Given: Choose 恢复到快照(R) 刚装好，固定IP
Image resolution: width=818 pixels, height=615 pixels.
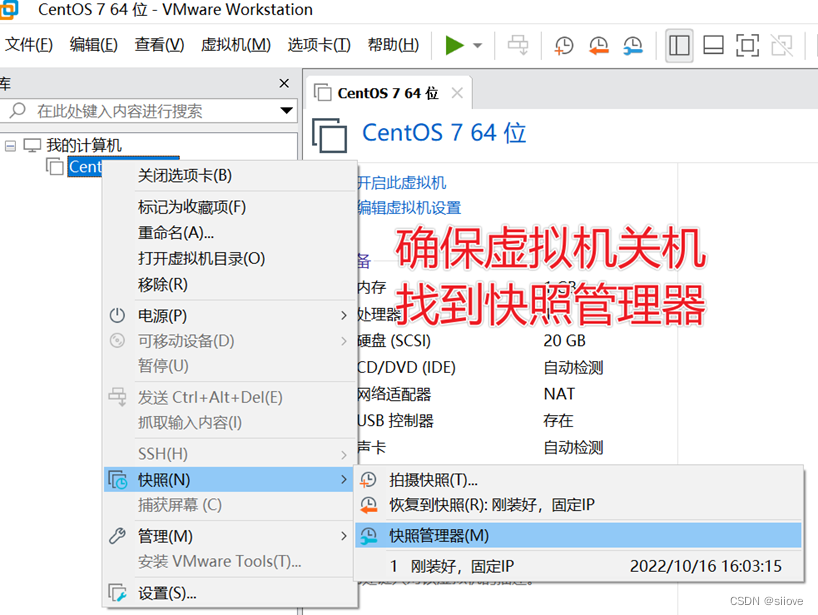Looking at the screenshot, I should click(579, 505).
